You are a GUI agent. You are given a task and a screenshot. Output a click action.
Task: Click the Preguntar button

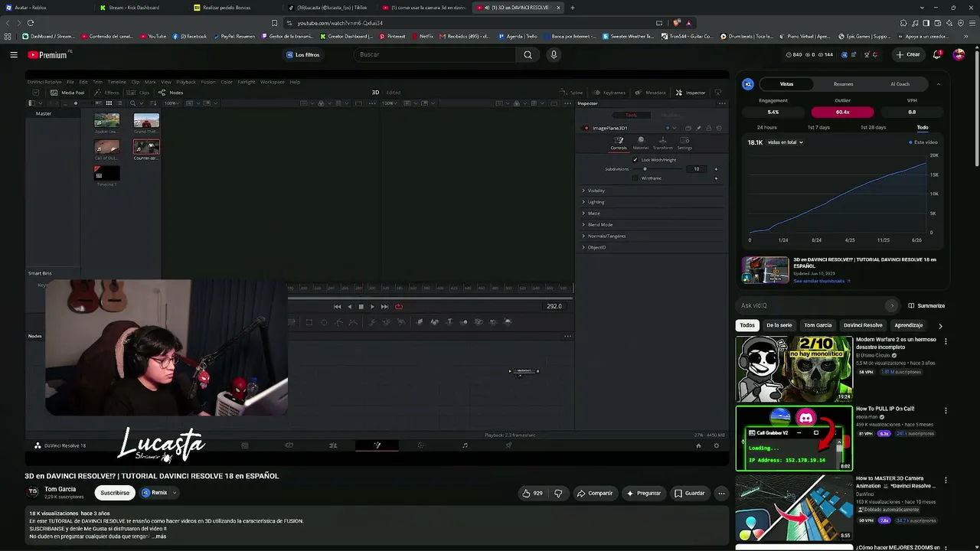[643, 493]
